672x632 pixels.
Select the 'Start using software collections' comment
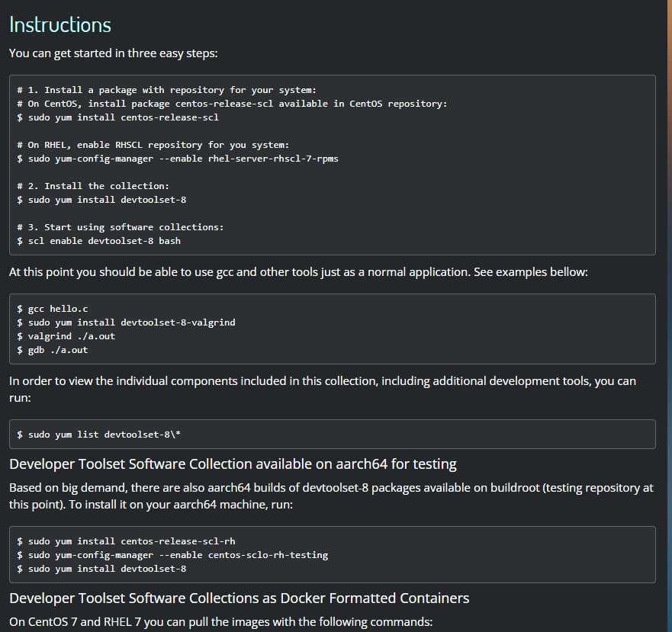point(127,226)
